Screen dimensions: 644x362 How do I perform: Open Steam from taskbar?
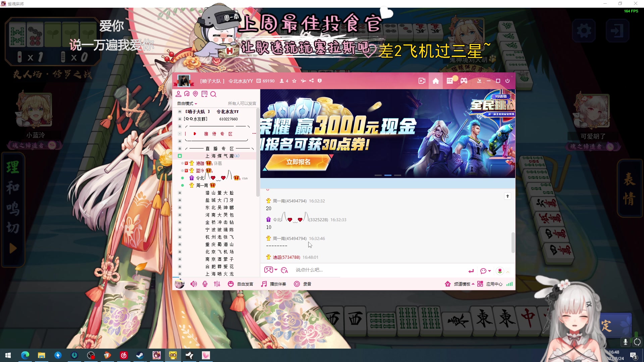[140, 355]
